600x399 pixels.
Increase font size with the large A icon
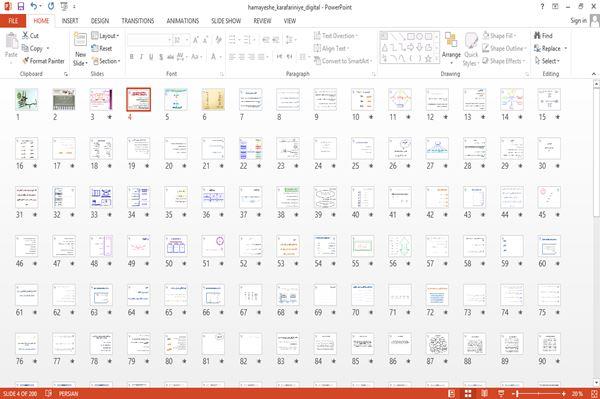point(196,40)
